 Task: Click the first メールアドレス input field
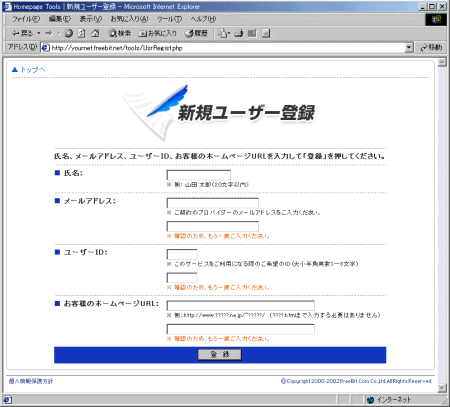213,203
